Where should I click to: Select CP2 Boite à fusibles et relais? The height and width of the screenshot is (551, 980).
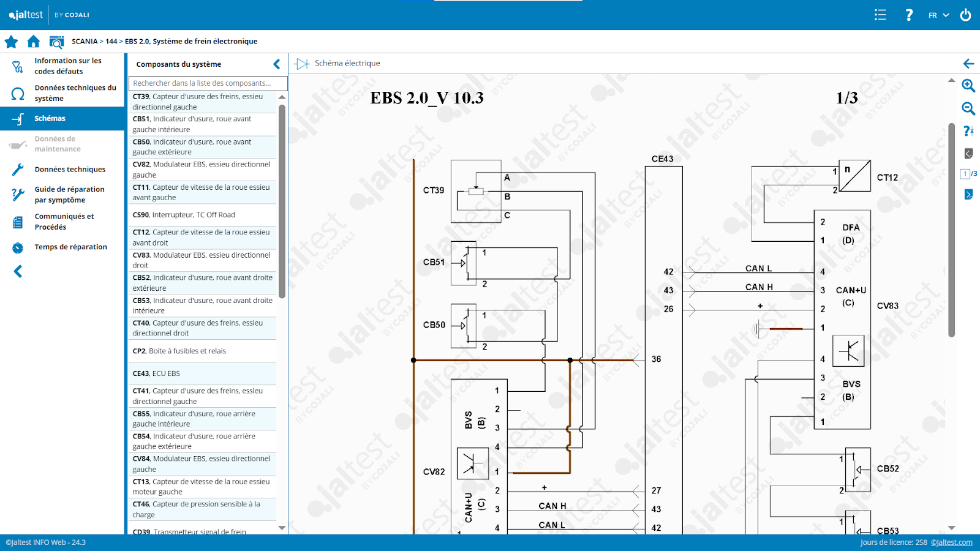click(x=203, y=351)
